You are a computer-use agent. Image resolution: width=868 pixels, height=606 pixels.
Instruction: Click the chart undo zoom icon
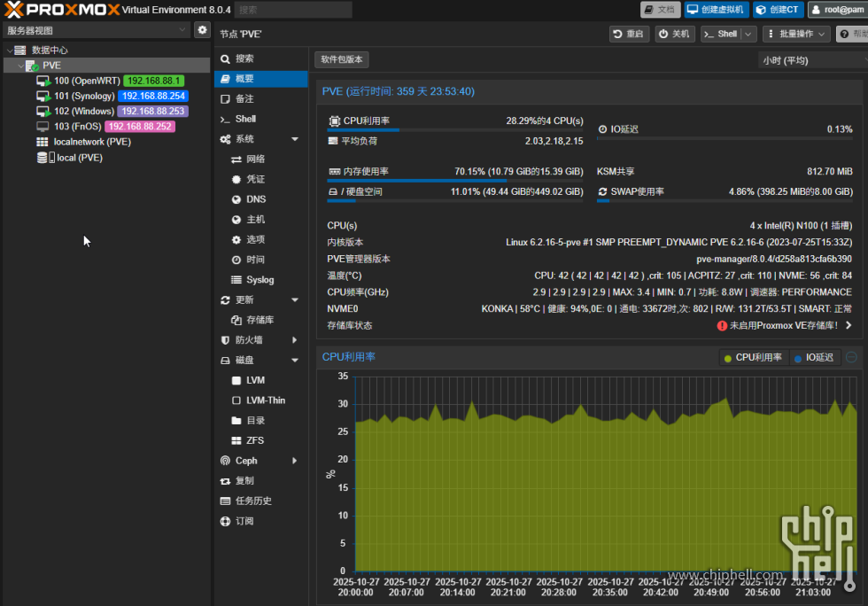(851, 357)
